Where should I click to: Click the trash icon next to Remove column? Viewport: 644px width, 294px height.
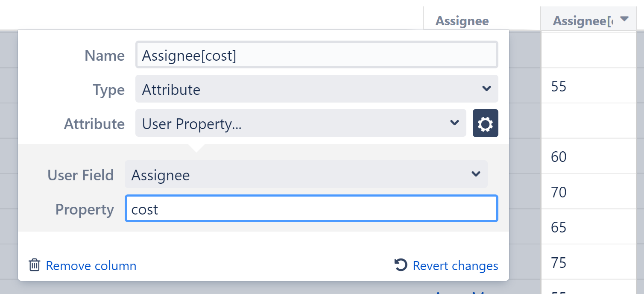tap(34, 265)
